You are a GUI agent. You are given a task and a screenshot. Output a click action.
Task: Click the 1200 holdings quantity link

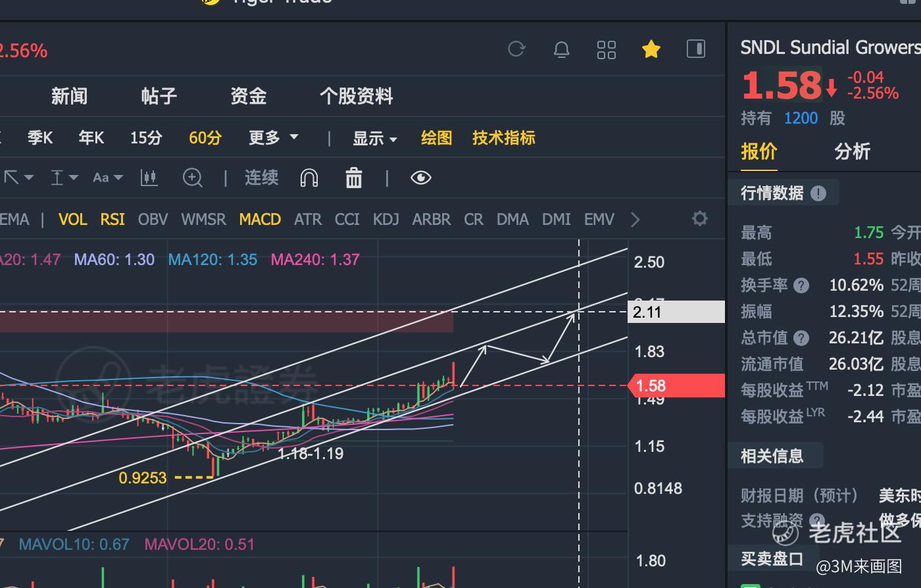point(801,118)
